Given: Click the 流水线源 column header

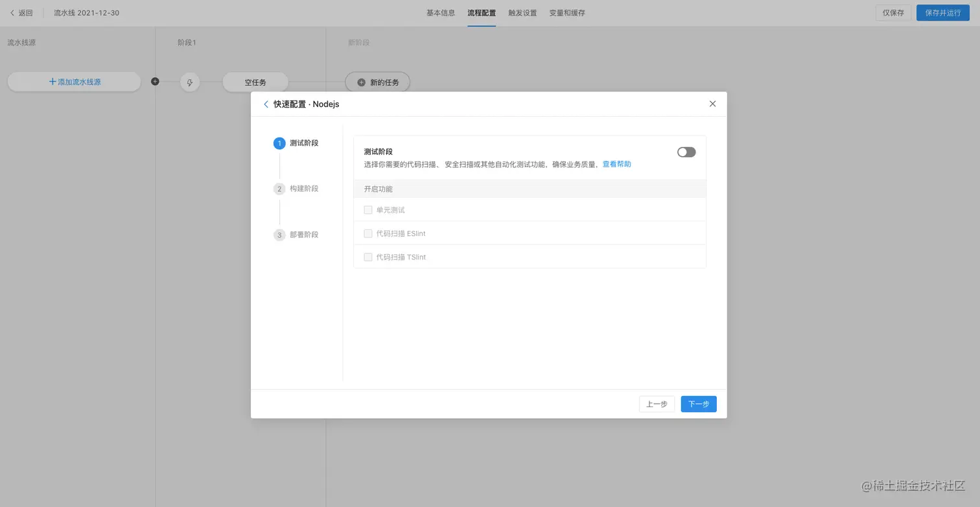Looking at the screenshot, I should (21, 43).
